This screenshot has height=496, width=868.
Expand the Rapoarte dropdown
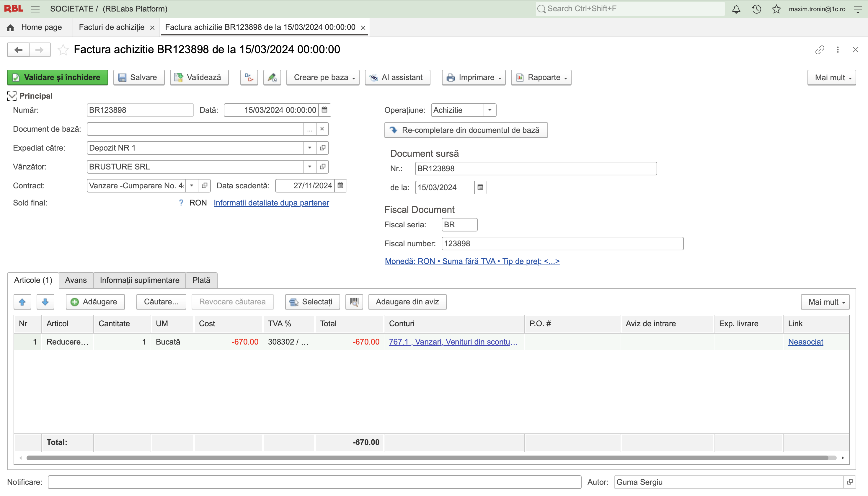click(541, 77)
